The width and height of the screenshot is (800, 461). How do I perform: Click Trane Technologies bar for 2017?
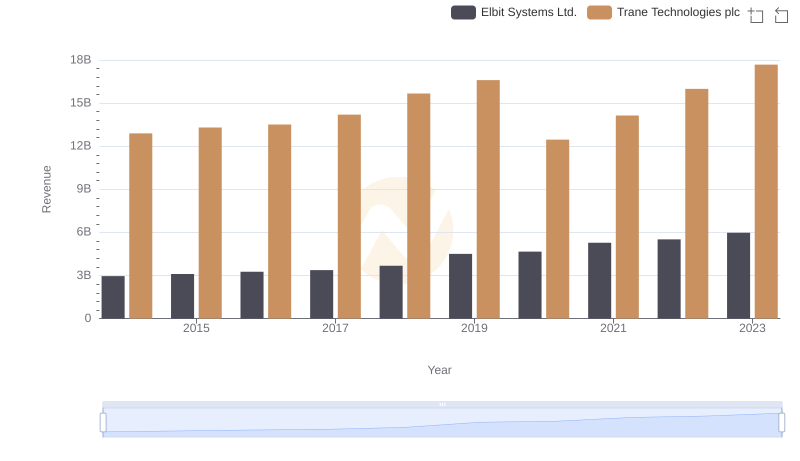click(349, 217)
